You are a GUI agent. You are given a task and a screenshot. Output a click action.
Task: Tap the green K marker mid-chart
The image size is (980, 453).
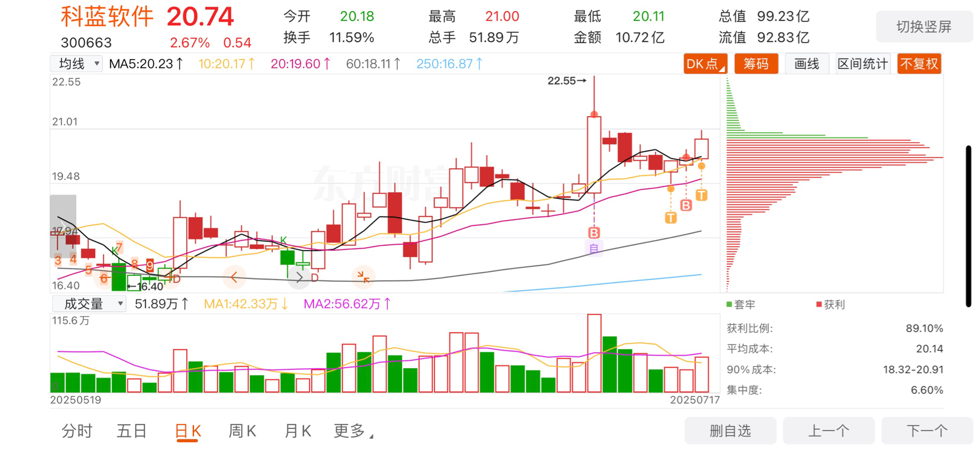coord(284,240)
